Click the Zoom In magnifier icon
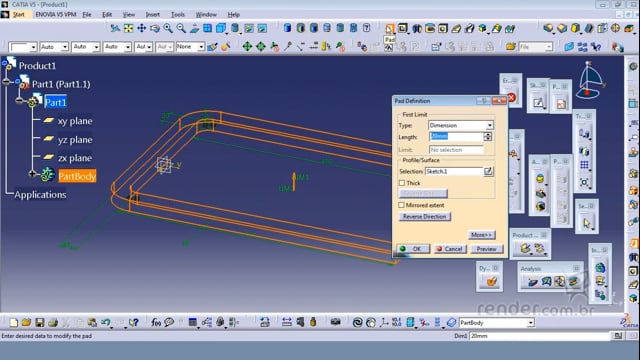 click(168, 28)
